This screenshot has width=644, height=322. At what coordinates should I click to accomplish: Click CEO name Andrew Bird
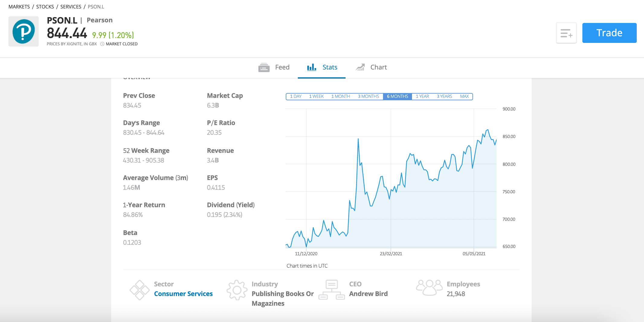[369, 294]
